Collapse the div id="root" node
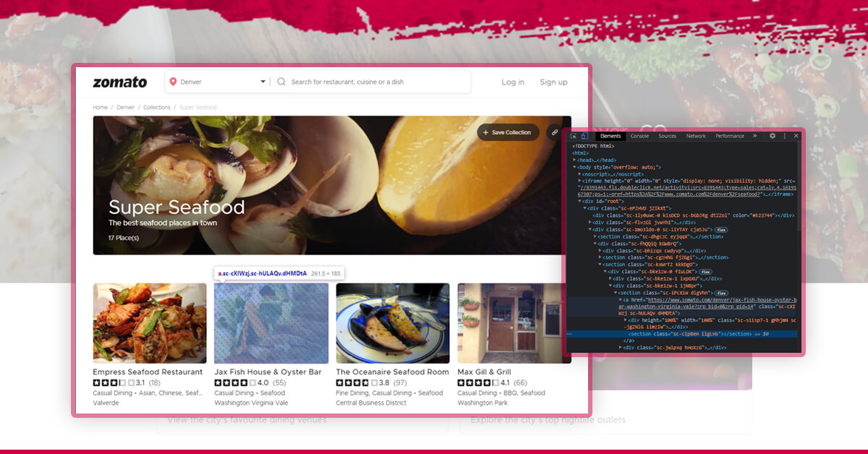Image resolution: width=868 pixels, height=454 pixels. [x=580, y=201]
